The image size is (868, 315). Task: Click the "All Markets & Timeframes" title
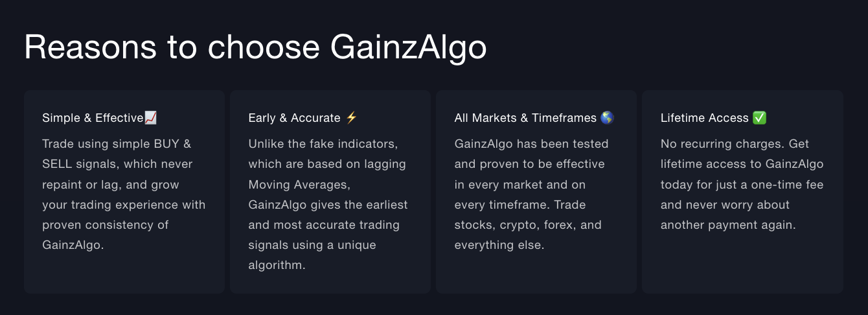pyautogui.click(x=525, y=118)
